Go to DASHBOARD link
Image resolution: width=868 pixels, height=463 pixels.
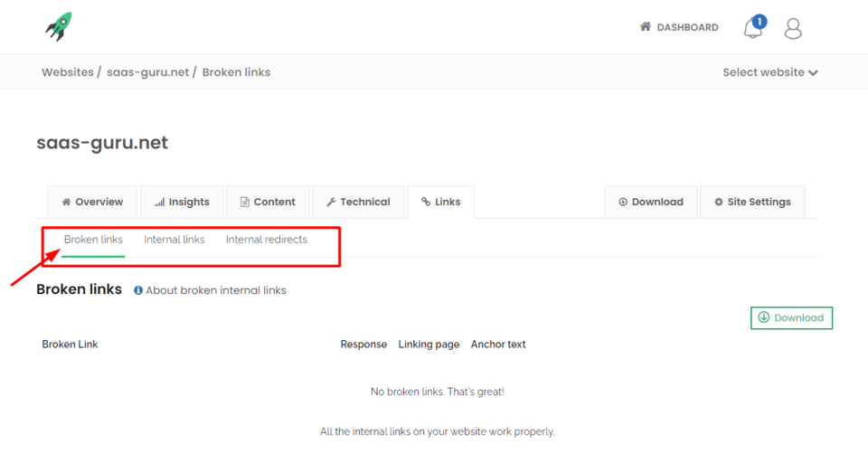click(x=687, y=27)
